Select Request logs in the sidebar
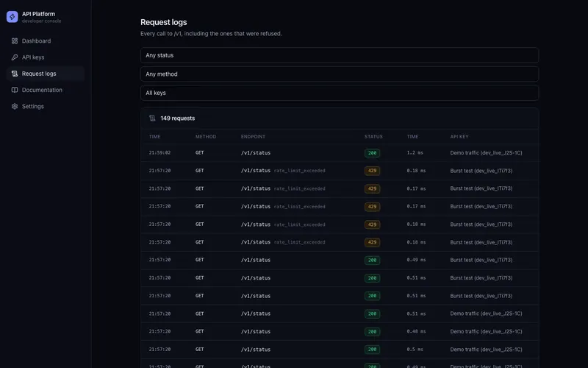 pos(46,74)
